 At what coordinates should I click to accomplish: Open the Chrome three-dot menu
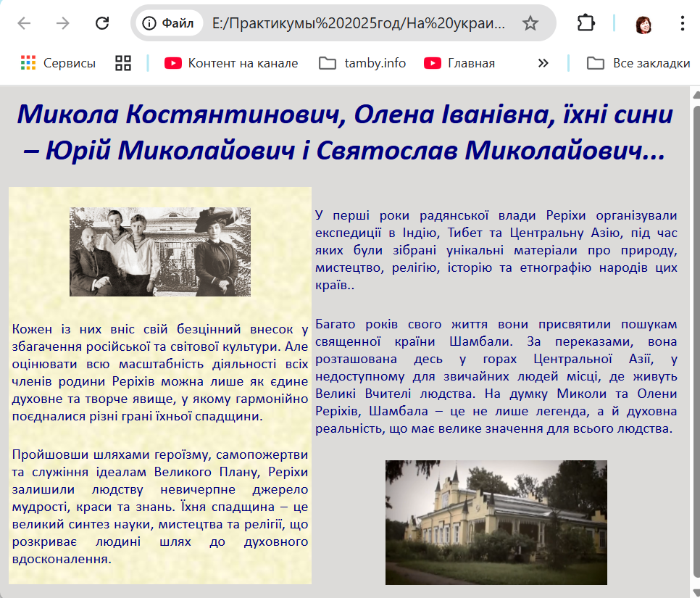coord(682,23)
